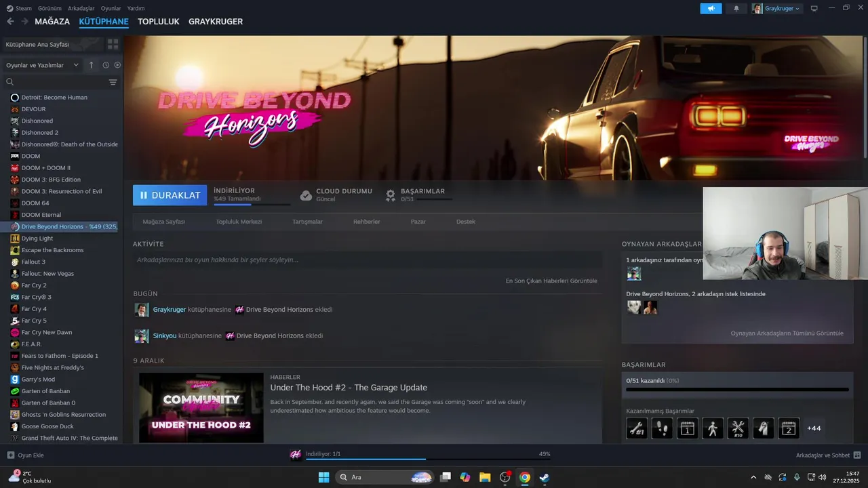868x488 pixels.
Task: Open the Graykruger account dropdown
Action: click(776, 8)
